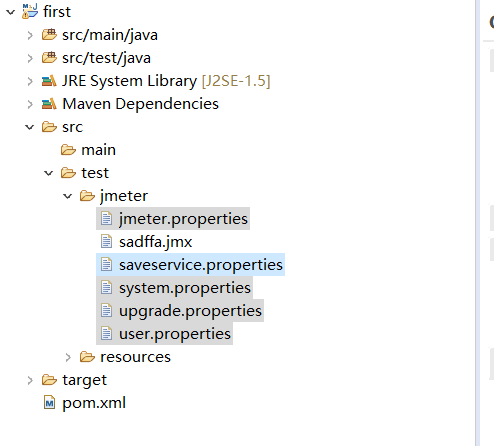Select the main folder label
This screenshot has width=494, height=446.
click(98, 150)
